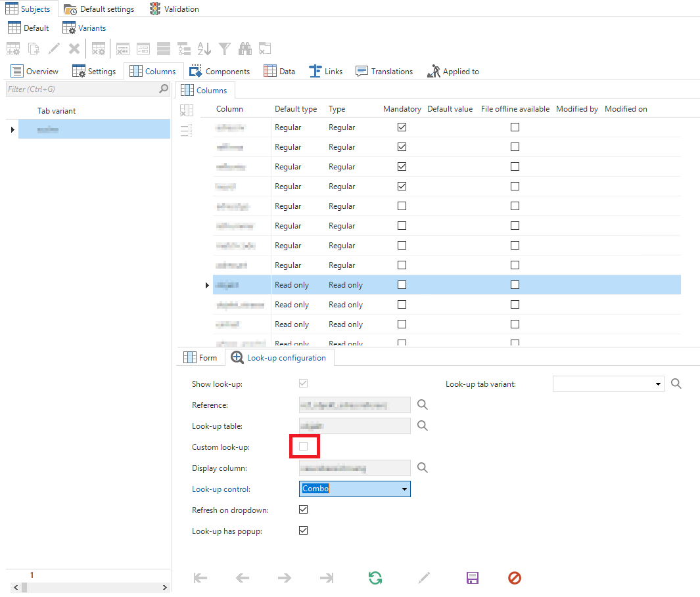Click the Modified on column header

pos(626,109)
